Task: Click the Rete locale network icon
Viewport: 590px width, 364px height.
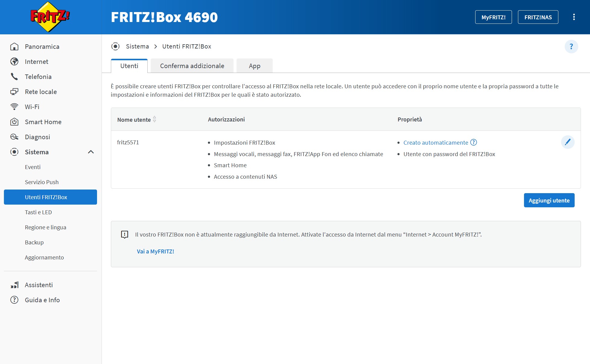Action: coord(14,92)
